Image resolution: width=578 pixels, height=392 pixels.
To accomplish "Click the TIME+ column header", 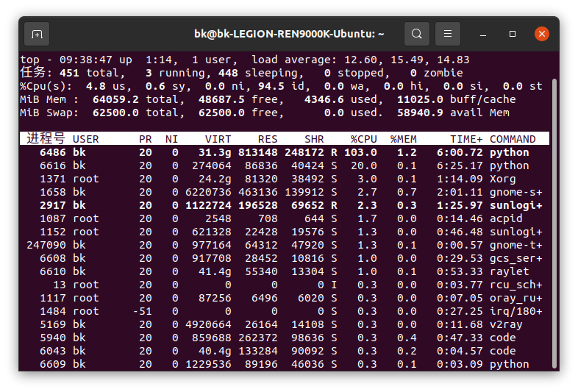I will (x=466, y=139).
